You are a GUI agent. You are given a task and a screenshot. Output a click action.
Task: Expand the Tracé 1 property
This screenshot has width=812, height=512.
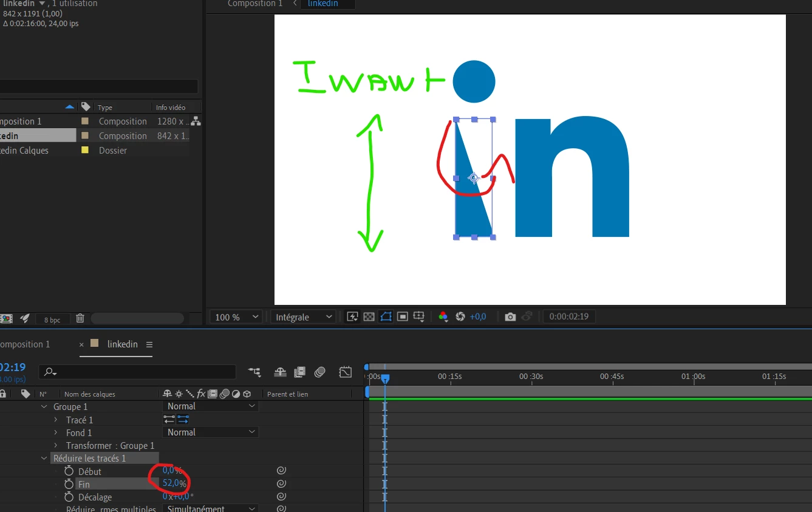pos(56,420)
